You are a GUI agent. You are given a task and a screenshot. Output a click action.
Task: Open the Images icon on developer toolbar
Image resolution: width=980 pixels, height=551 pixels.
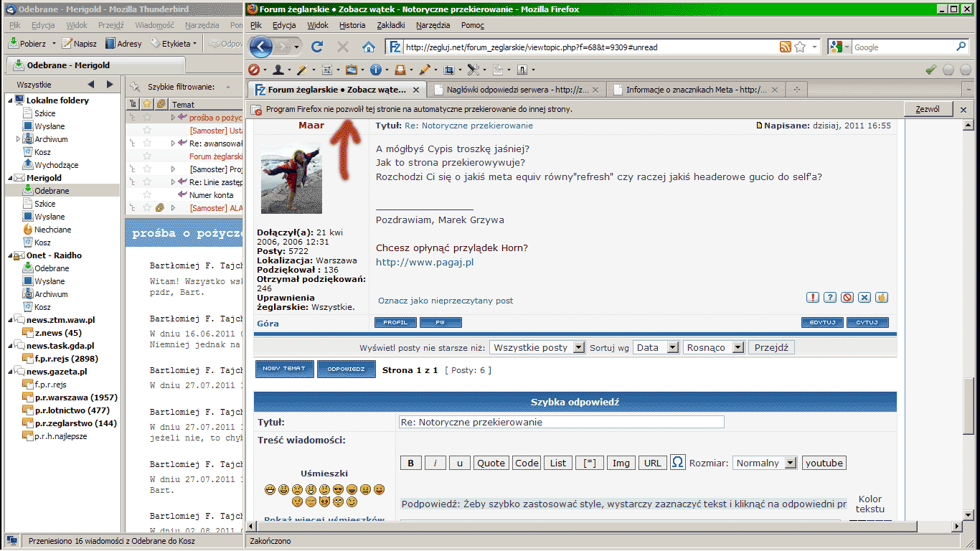point(351,70)
